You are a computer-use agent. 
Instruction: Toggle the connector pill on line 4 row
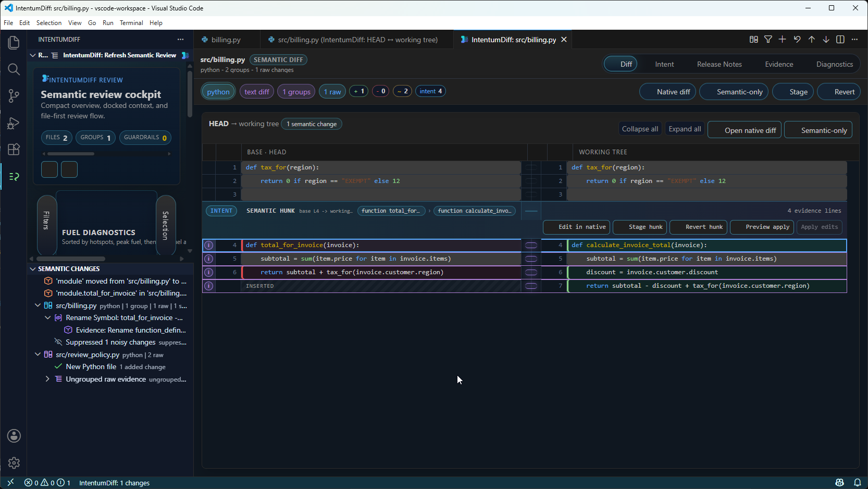pos(531,245)
